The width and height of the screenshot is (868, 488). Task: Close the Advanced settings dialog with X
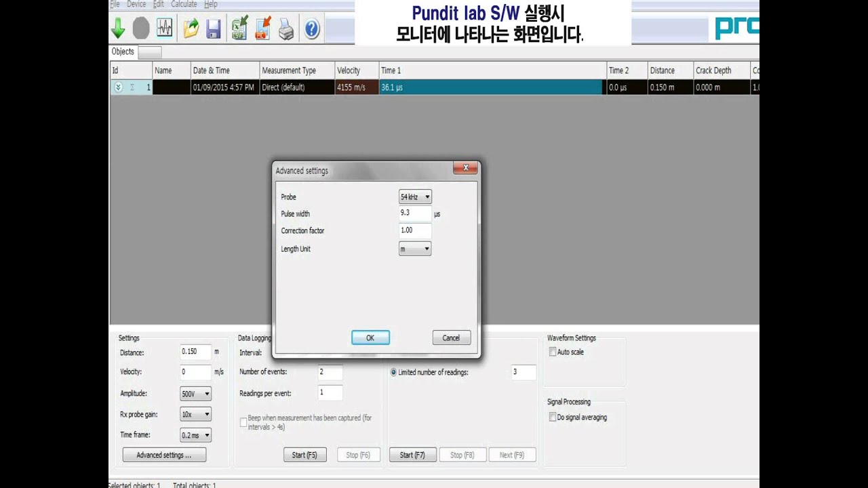click(x=465, y=168)
